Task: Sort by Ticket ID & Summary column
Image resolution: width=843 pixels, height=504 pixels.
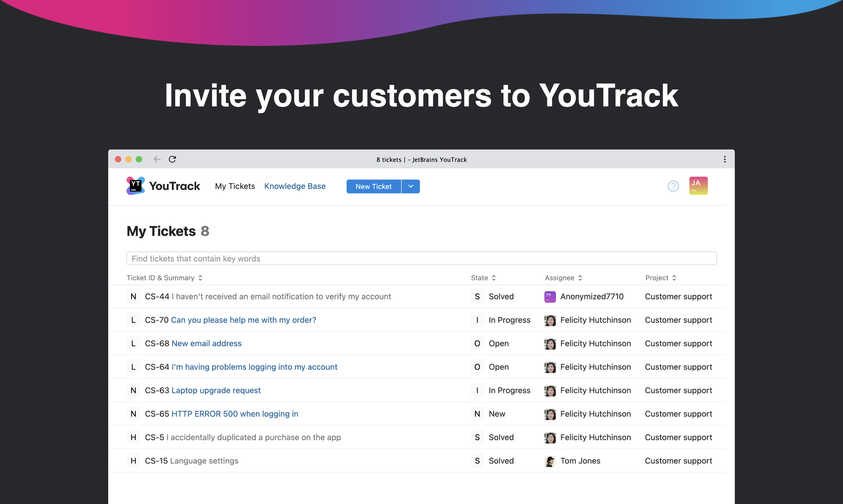Action: 165,278
